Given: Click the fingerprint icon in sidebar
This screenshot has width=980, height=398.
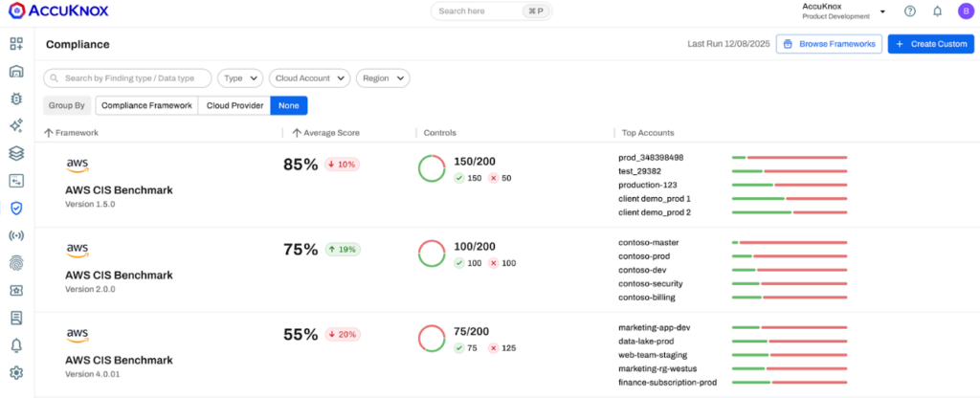Looking at the screenshot, I should (x=16, y=262).
